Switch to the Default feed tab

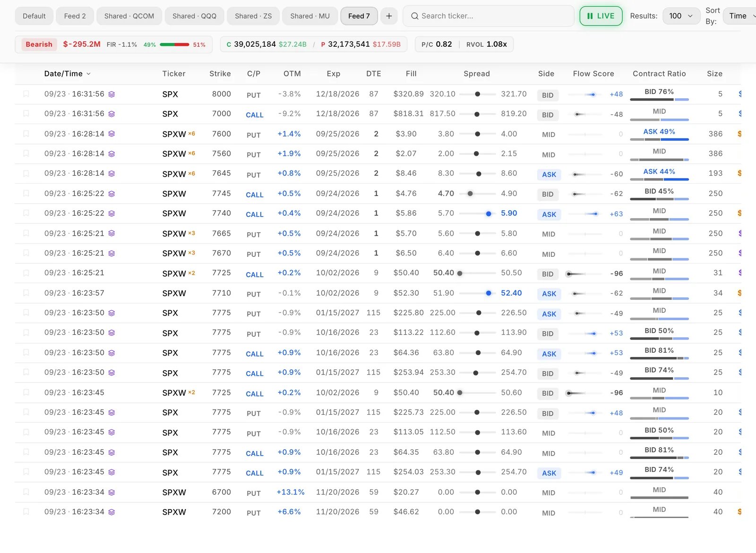34,16
